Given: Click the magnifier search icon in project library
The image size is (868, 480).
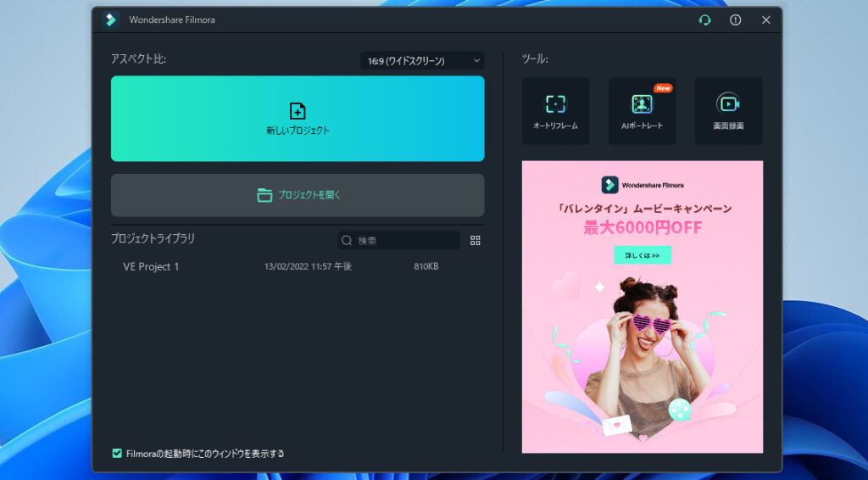Looking at the screenshot, I should pyautogui.click(x=347, y=240).
